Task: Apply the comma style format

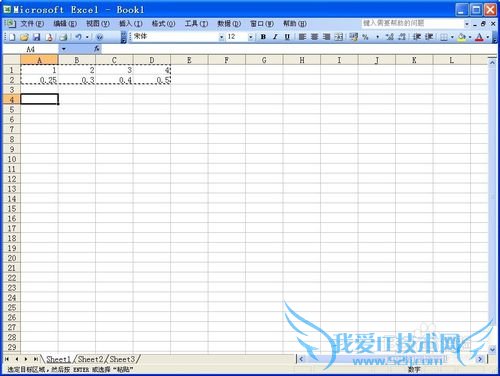Action: click(378, 37)
